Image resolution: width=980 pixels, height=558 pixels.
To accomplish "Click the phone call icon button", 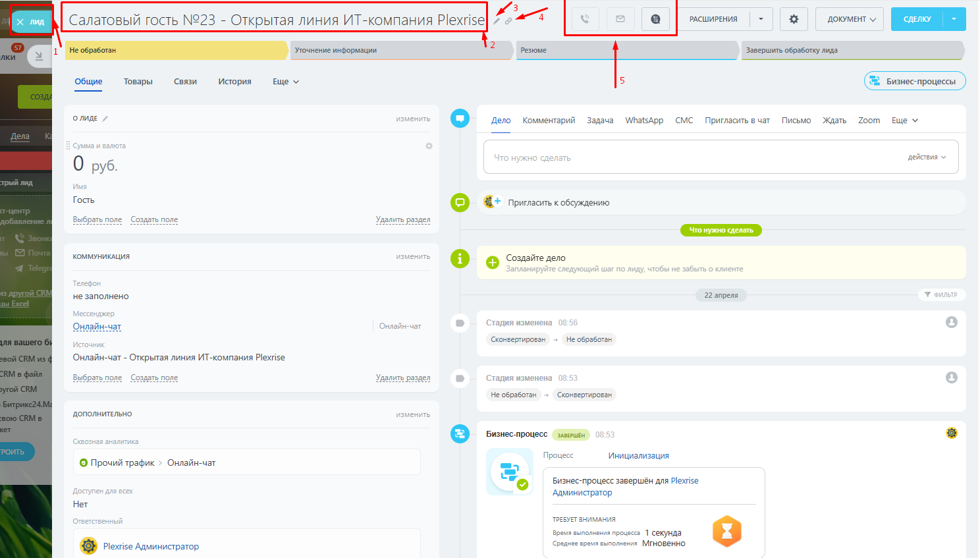I will [585, 19].
